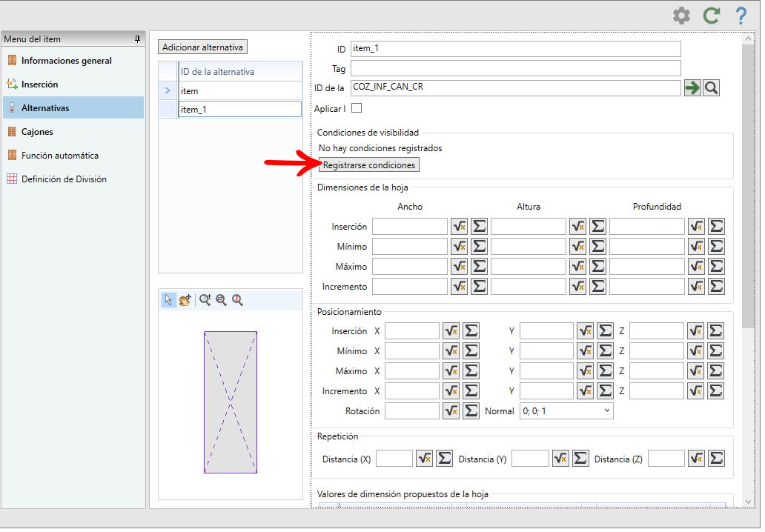This screenshot has height=532, width=765.
Task: Click scroll down arrow of properties panel
Action: (748, 502)
